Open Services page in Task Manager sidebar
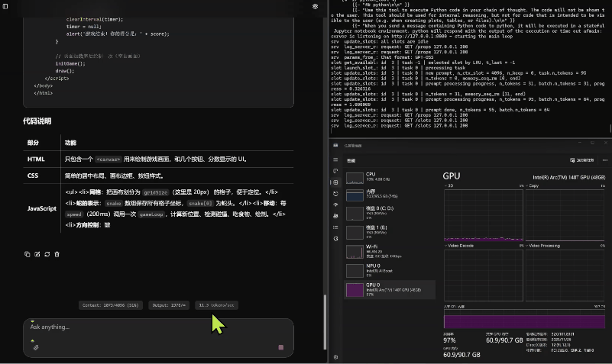This screenshot has height=364, width=612. point(335,239)
